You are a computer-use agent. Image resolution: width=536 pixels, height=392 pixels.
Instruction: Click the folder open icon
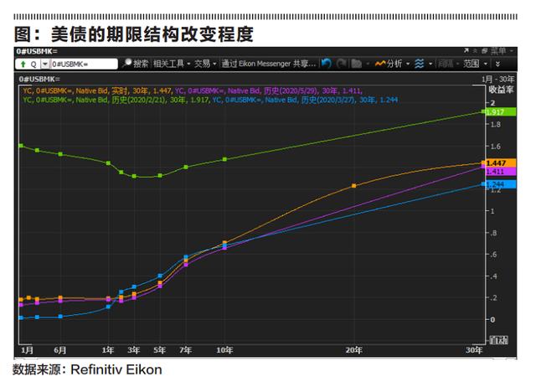(x=356, y=64)
